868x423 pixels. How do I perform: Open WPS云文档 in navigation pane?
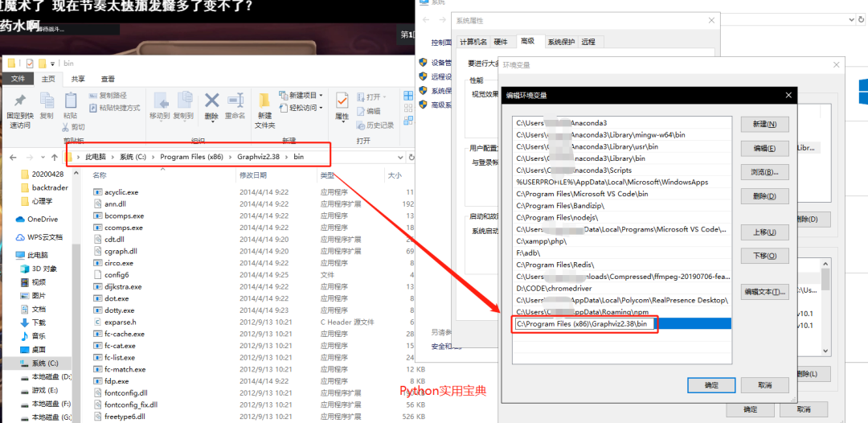click(x=39, y=237)
